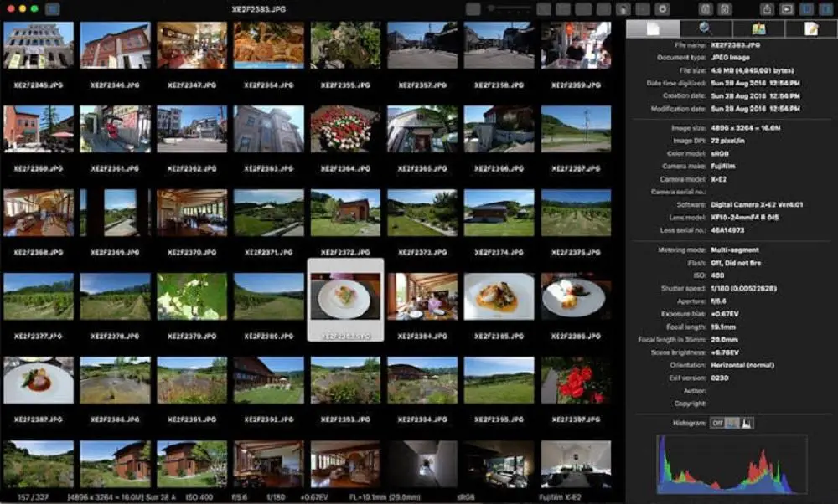Click the second rotate icon in toolbar

(x=725, y=9)
